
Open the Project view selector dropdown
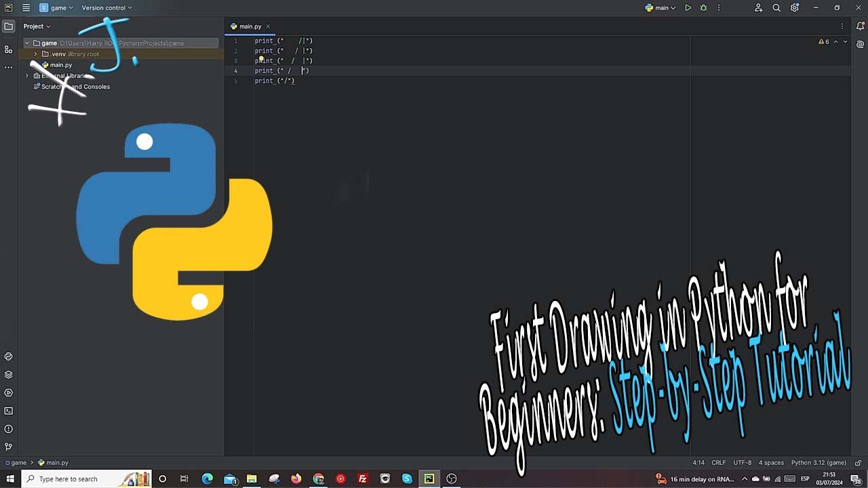37,26
